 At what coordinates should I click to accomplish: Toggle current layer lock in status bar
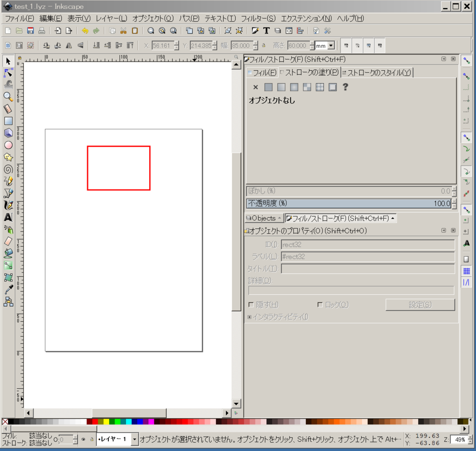[x=92, y=439]
